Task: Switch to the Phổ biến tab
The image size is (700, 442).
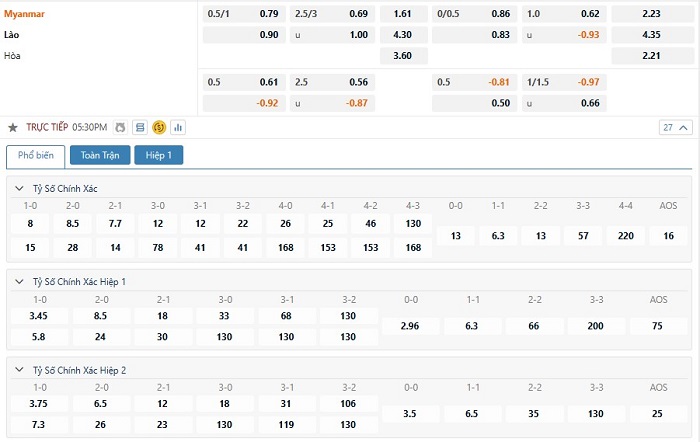Action: [x=36, y=155]
